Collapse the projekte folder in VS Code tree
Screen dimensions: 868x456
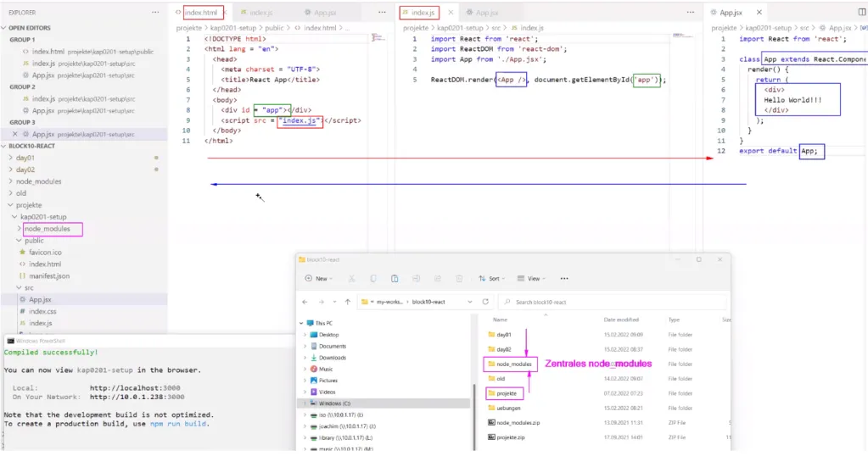pyautogui.click(x=10, y=205)
